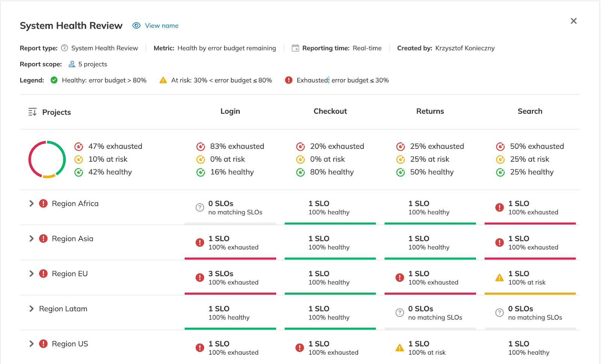This screenshot has height=364, width=601.
Task: Click the exhausted status icon beside Region Asia
Action: pyautogui.click(x=43, y=239)
